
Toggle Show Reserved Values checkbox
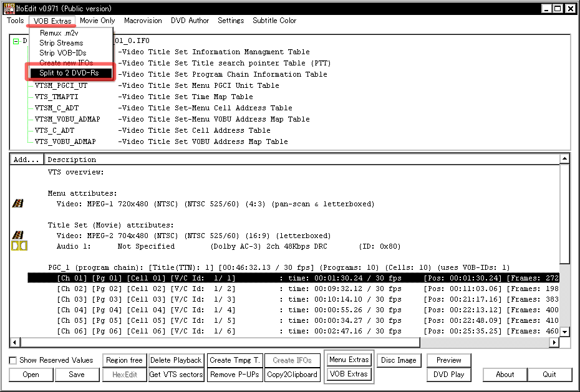[x=13, y=360]
